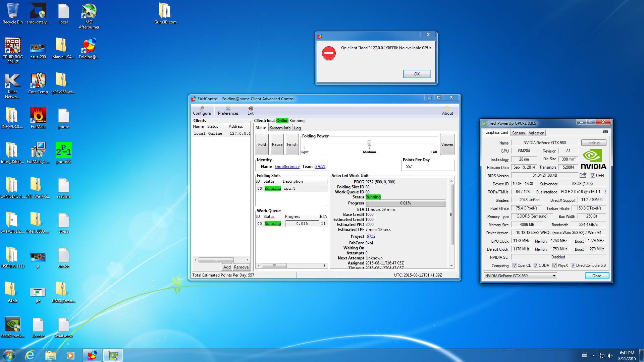Open the Killer Network desktop icon
The height and width of the screenshot is (362, 644).
pyautogui.click(x=13, y=86)
